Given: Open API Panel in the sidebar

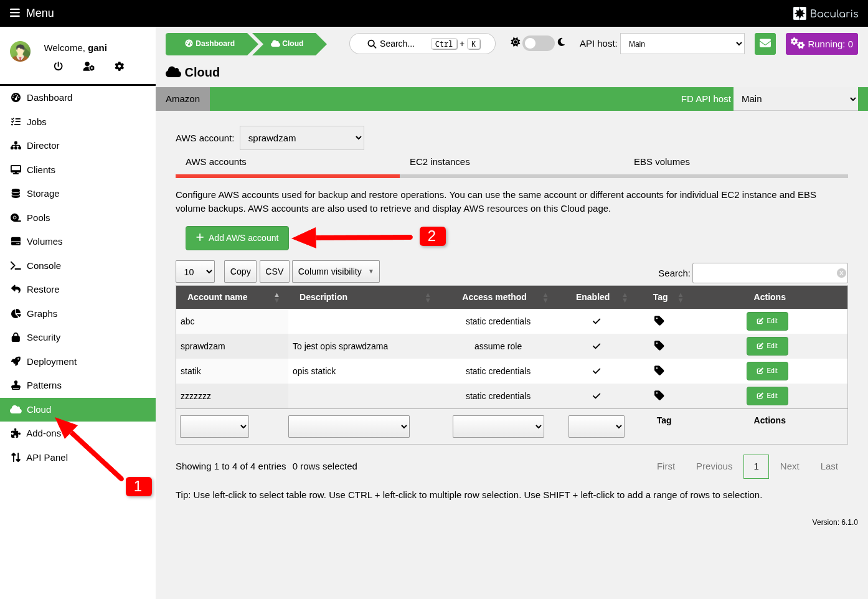Looking at the screenshot, I should [78, 458].
